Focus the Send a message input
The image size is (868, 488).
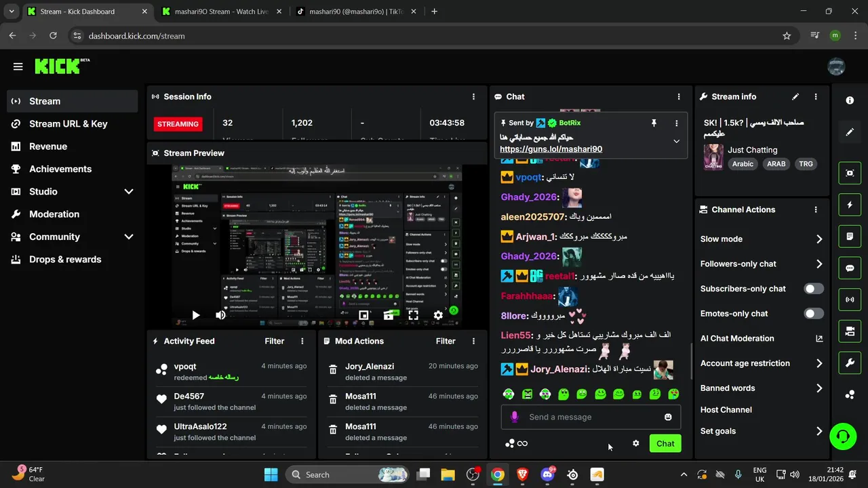tap(591, 417)
